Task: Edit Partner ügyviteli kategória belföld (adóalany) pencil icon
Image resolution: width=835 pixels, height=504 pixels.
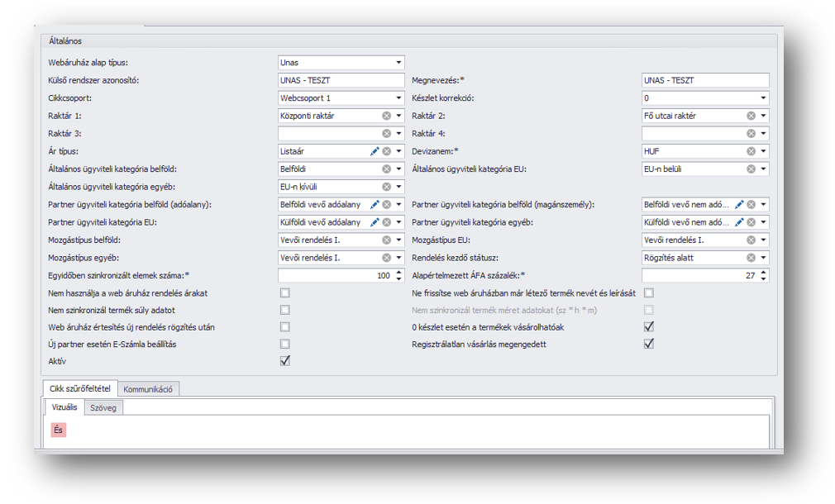Action: [x=375, y=204]
